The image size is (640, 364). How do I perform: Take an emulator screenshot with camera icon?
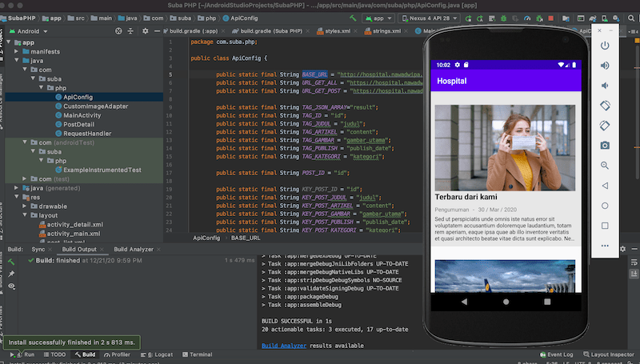coord(605,145)
